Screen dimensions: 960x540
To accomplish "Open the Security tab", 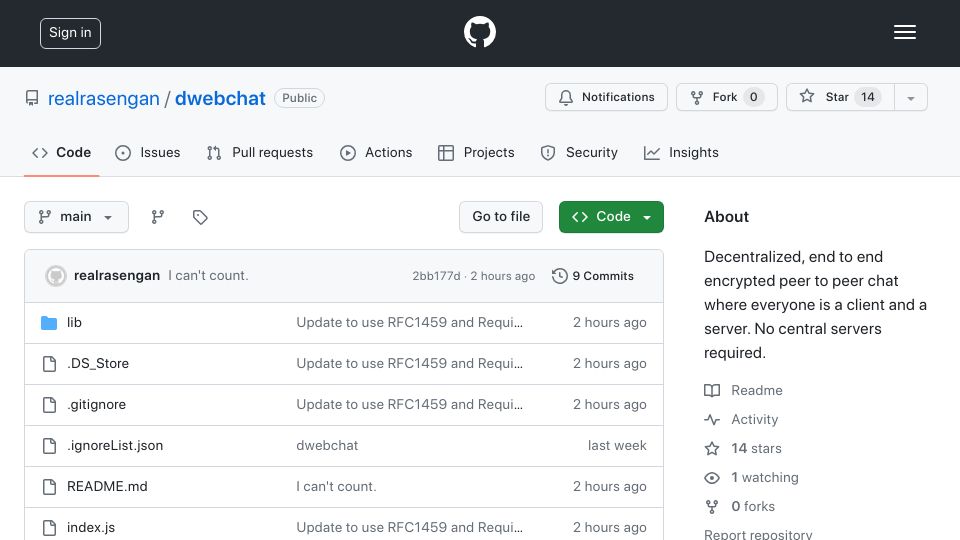I will click(579, 152).
